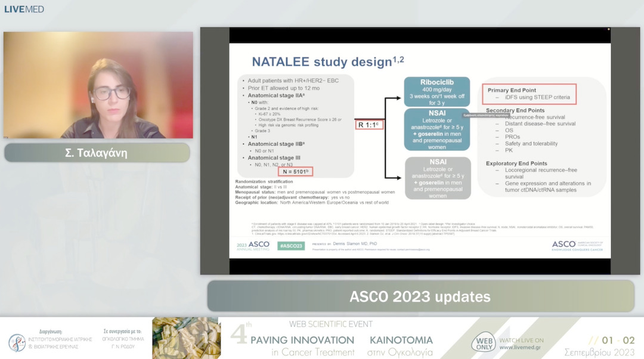Click the speaker webcam video
644x359 pixels.
click(98, 85)
